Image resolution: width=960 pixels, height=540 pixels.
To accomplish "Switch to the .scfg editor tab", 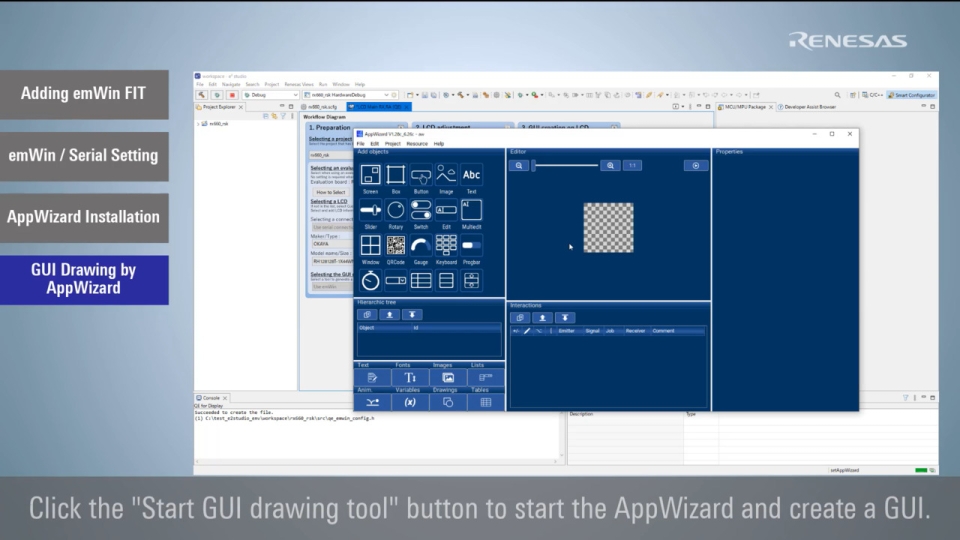I will (x=320, y=107).
